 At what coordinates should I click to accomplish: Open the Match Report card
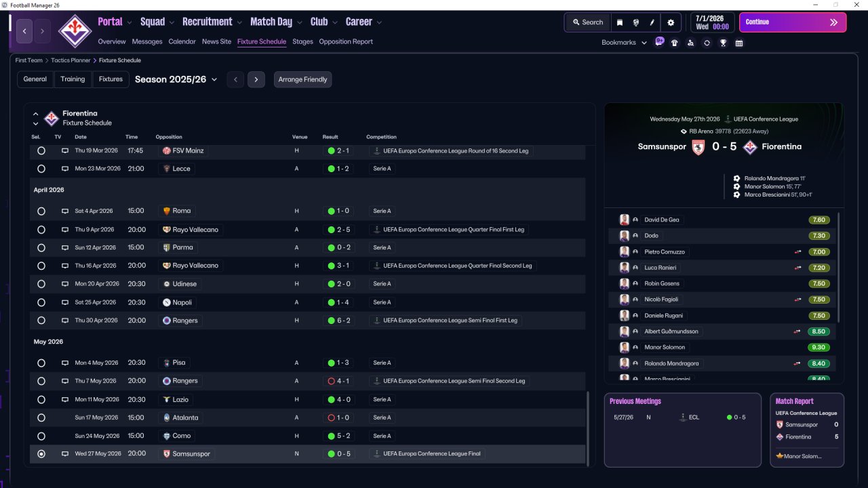point(807,430)
